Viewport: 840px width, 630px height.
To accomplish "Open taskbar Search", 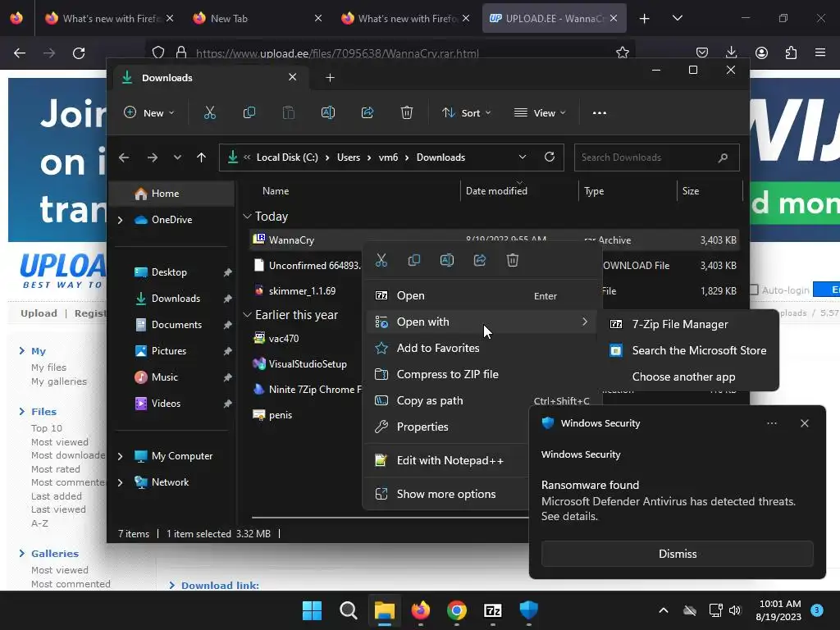I will coord(348,610).
